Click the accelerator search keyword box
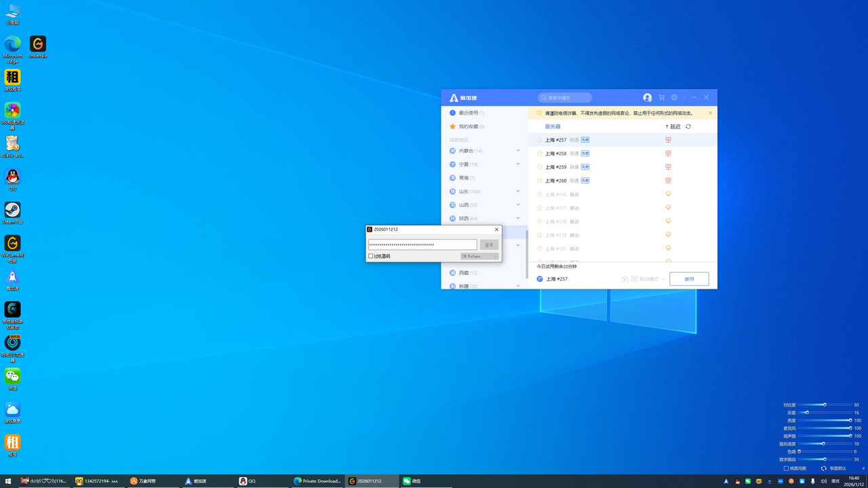Image resolution: width=868 pixels, height=488 pixels. (565, 98)
